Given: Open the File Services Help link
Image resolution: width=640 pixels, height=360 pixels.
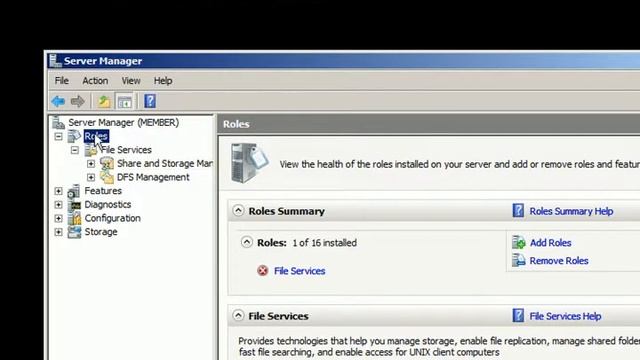Looking at the screenshot, I should 565,316.
